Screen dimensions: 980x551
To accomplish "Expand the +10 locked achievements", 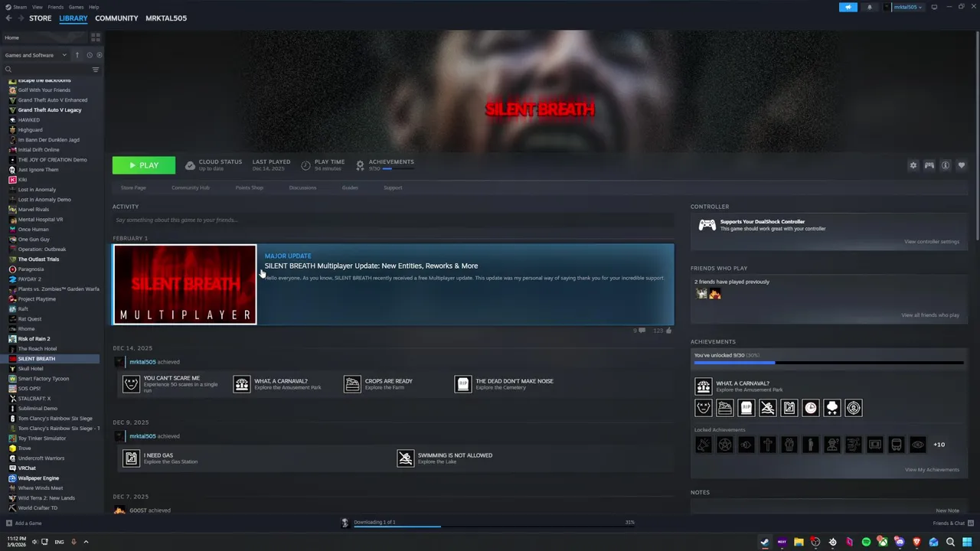I will click(939, 445).
